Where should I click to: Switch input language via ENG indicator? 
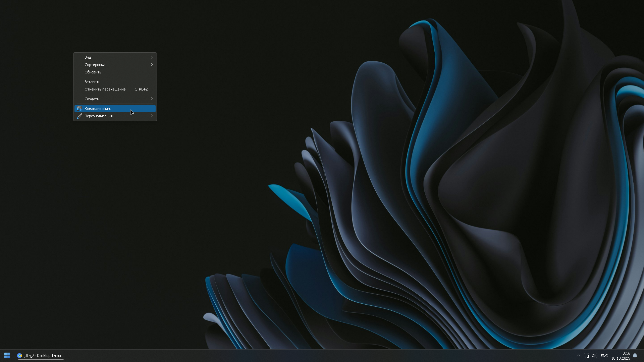pos(604,356)
